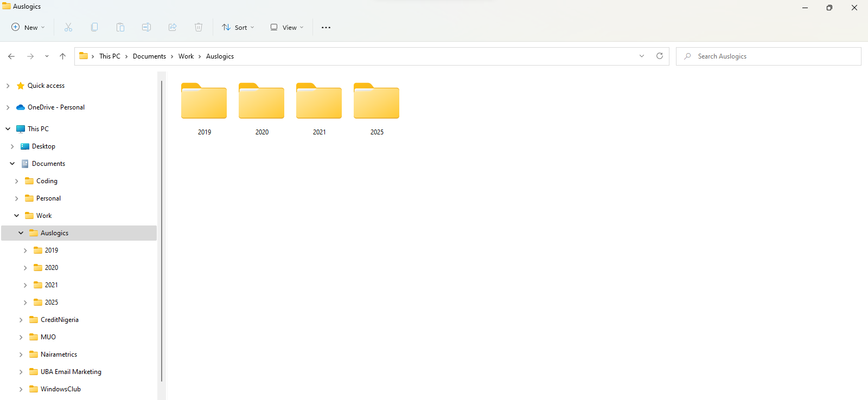Open UBA Email Marketing folder in sidebar
The height and width of the screenshot is (400, 868).
(x=71, y=372)
